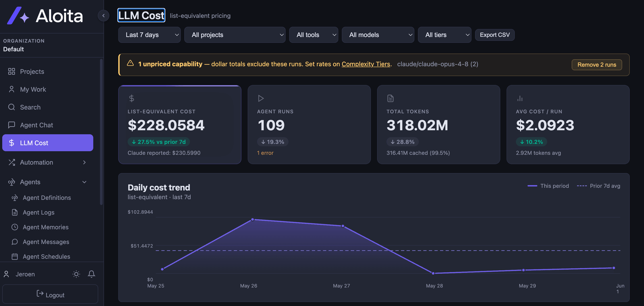
Task: Click the warning triangle icon in banner
Action: 130,63
